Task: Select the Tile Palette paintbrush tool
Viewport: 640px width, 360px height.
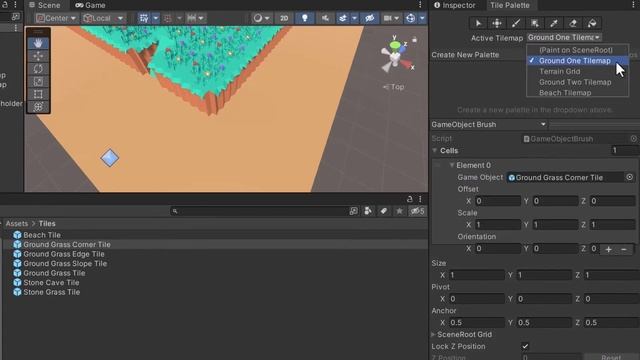Action: (x=516, y=23)
